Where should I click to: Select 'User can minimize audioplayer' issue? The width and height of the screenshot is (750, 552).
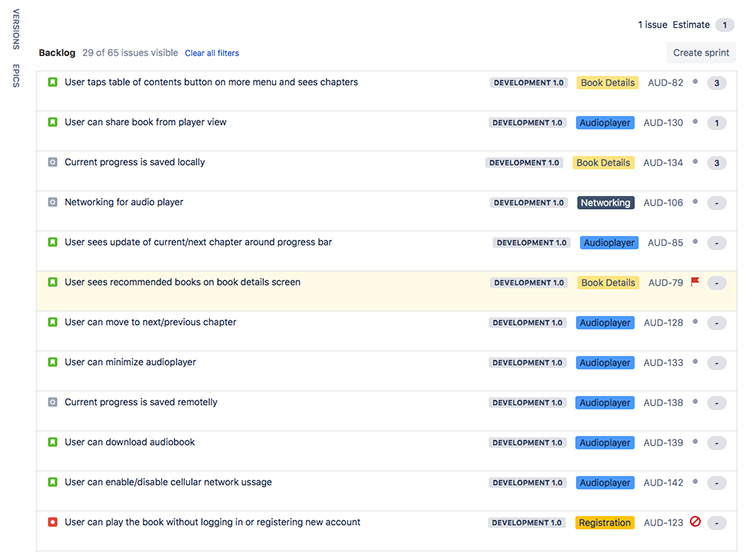(x=386, y=371)
